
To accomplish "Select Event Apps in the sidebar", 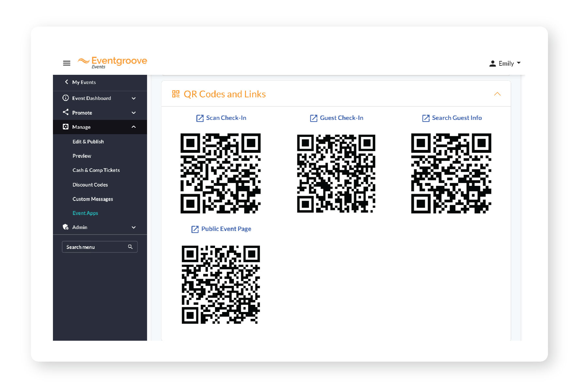I will coord(85,213).
